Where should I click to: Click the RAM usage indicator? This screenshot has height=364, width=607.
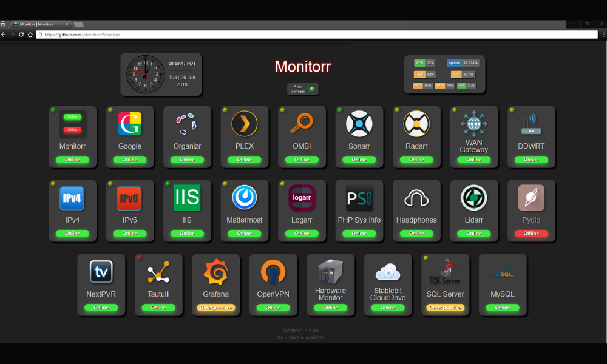point(425,74)
